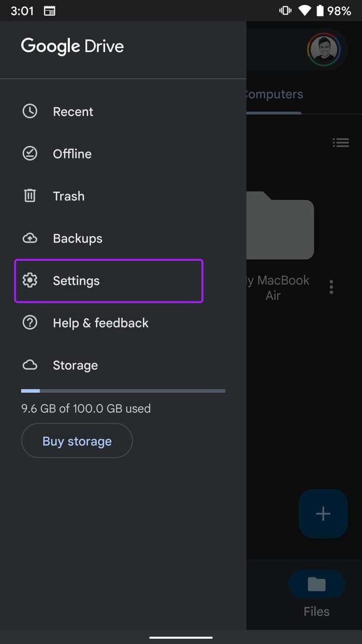Tap the storage usage progress bar

pyautogui.click(x=123, y=391)
